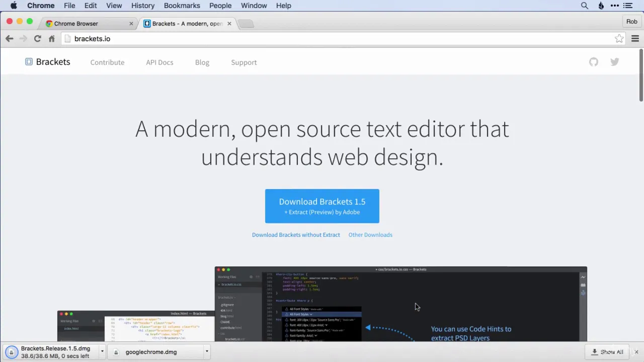Image resolution: width=644 pixels, height=362 pixels.
Task: Visit the Blog page
Action: 202,62
